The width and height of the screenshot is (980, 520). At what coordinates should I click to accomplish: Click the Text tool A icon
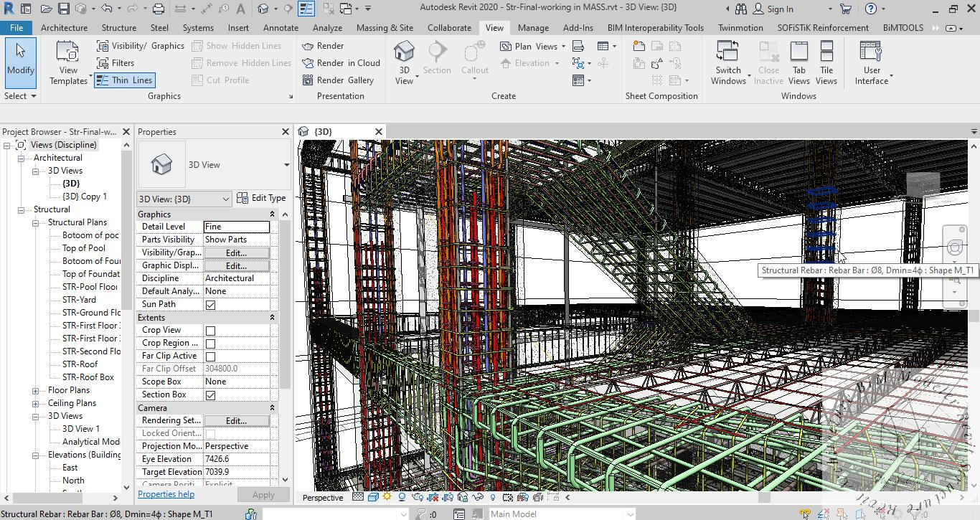[240, 9]
